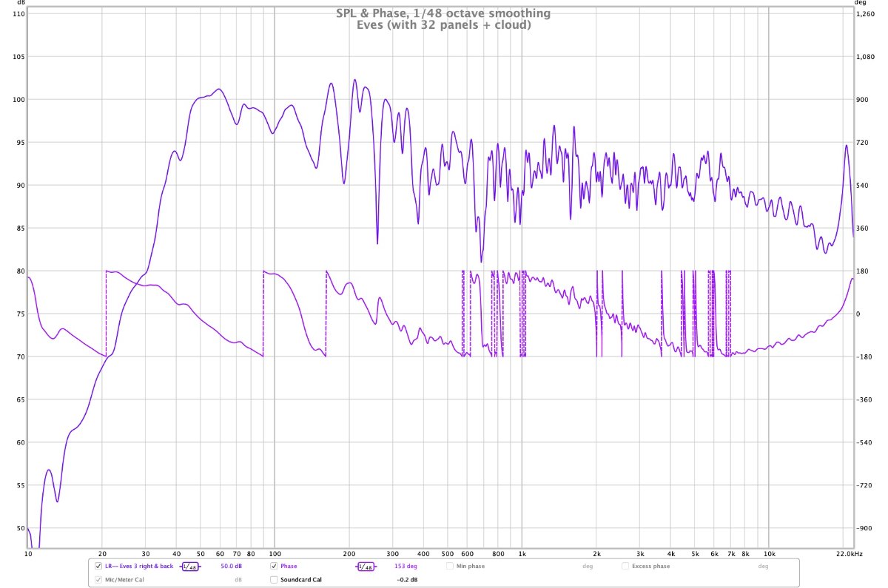Toggle the Mic/Meter Cal checkbox
Screen dimensions: 888x588
click(98, 580)
